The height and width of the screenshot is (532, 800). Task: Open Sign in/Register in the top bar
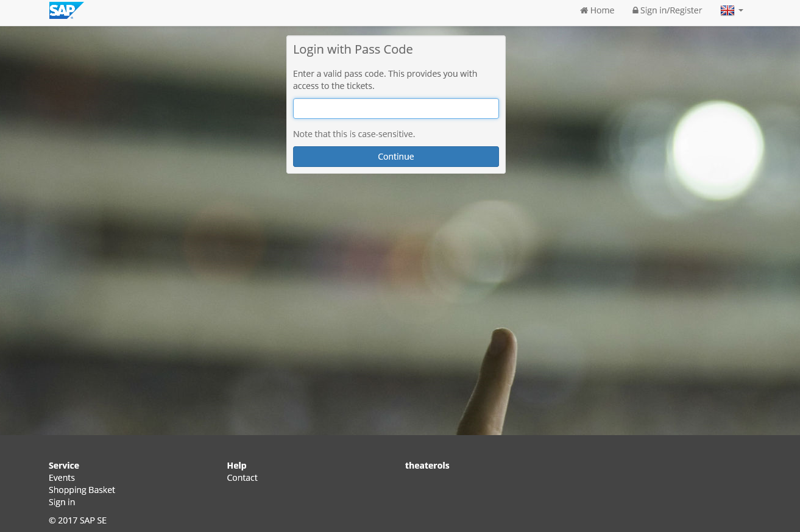point(667,10)
